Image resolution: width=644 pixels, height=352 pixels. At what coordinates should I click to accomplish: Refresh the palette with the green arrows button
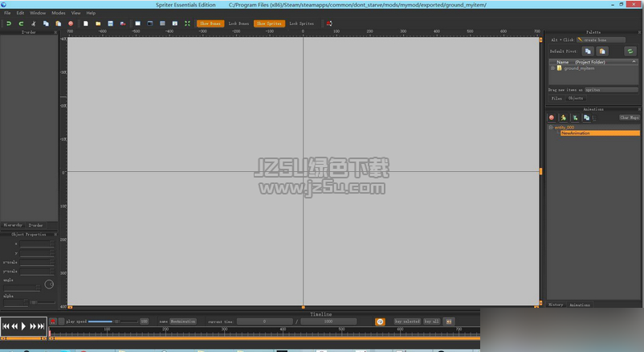point(630,51)
